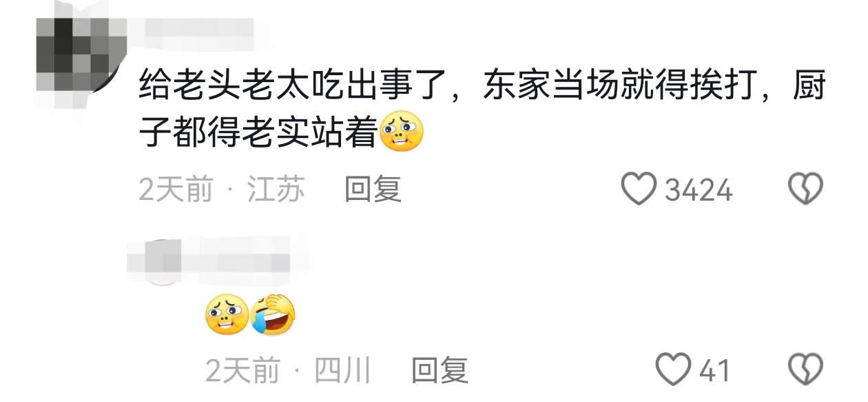The height and width of the screenshot is (402, 868).
Task: Click the 江苏 location label
Action: point(276,189)
